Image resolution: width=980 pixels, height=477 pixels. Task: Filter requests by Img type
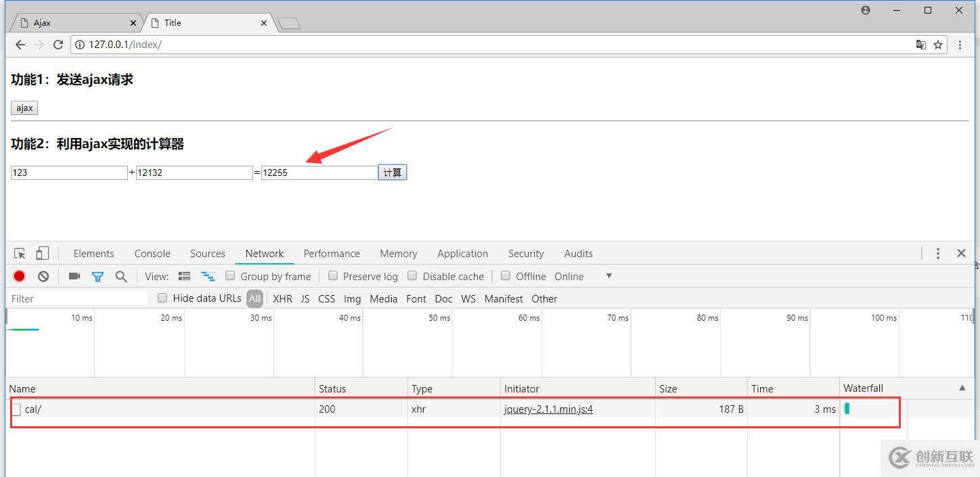tap(353, 299)
